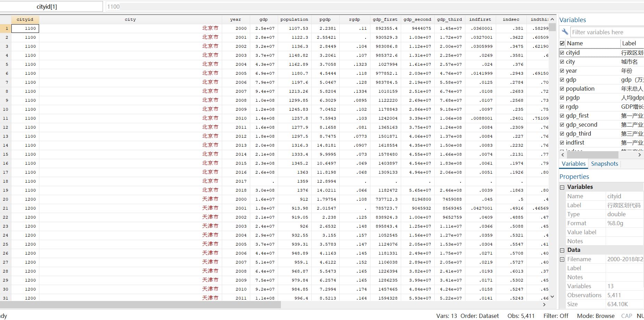
Task: Select the indsec column header
Action: pyautogui.click(x=511, y=19)
